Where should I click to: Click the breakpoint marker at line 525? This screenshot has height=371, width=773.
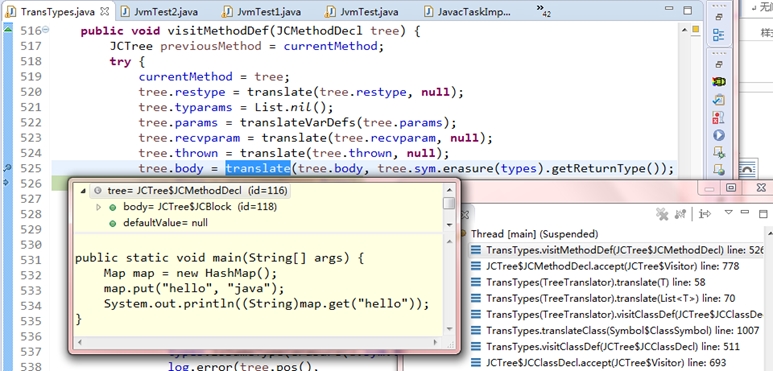tap(7, 169)
